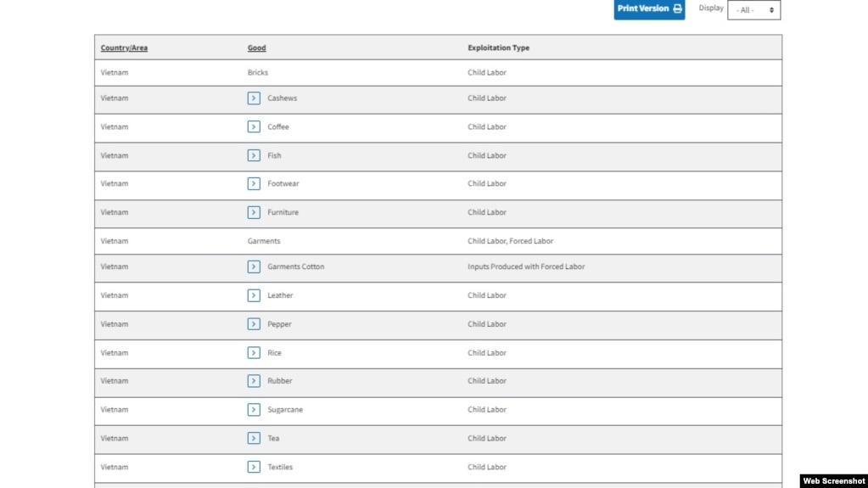Click the Sugarcane label
This screenshot has height=488, width=868.
(x=285, y=410)
